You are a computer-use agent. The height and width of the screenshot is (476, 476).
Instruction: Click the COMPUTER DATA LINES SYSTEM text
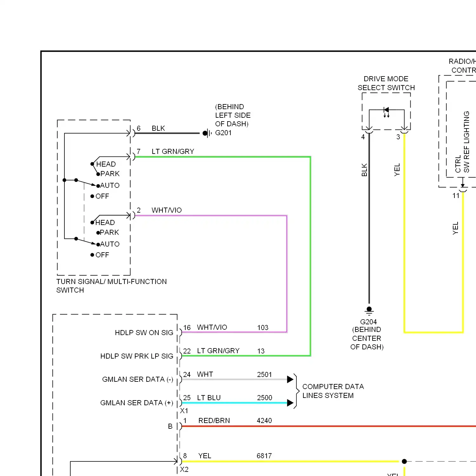pos(333,391)
